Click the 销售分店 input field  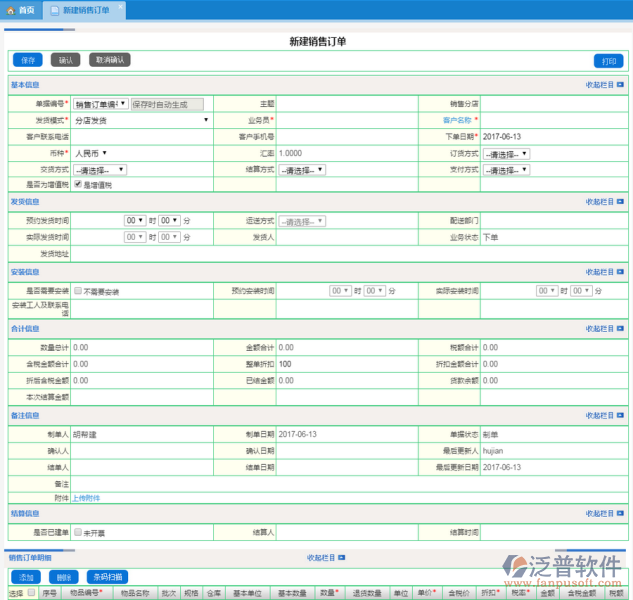pyautogui.click(x=554, y=104)
